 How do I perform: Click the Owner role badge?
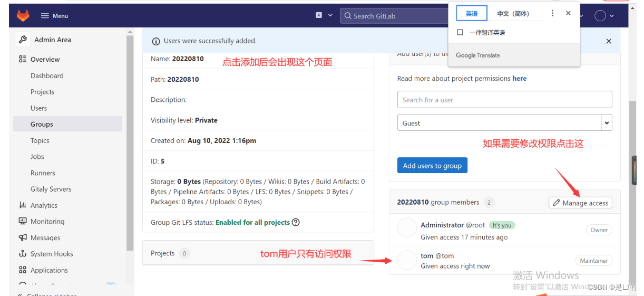599,230
